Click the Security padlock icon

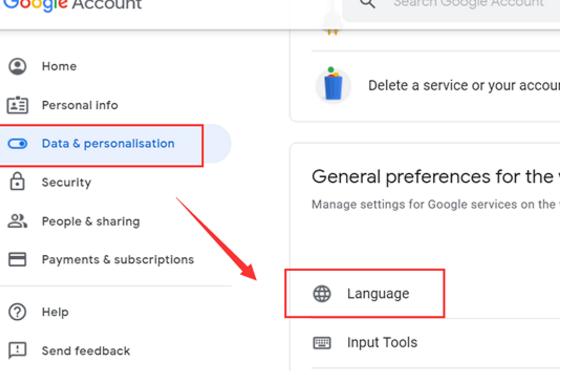click(17, 181)
